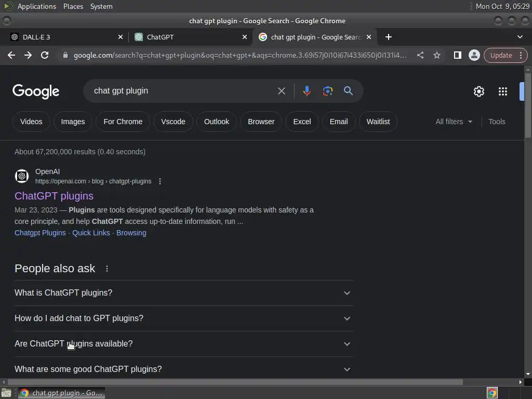This screenshot has width=532, height=399.
Task: Bookmark page with the star icon
Action: pyautogui.click(x=436, y=55)
